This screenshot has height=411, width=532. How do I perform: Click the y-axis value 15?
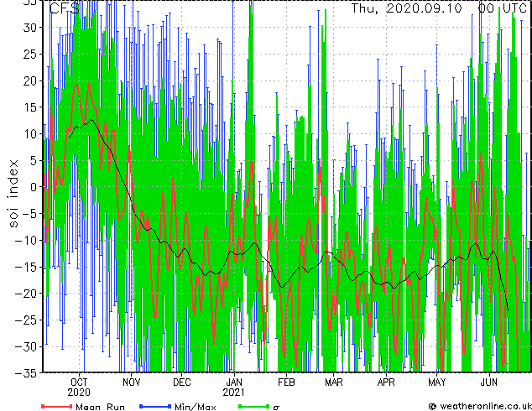coord(30,107)
